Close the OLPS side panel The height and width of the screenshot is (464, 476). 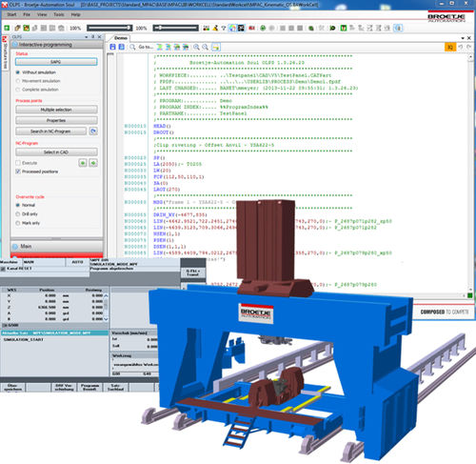pyautogui.click(x=99, y=37)
